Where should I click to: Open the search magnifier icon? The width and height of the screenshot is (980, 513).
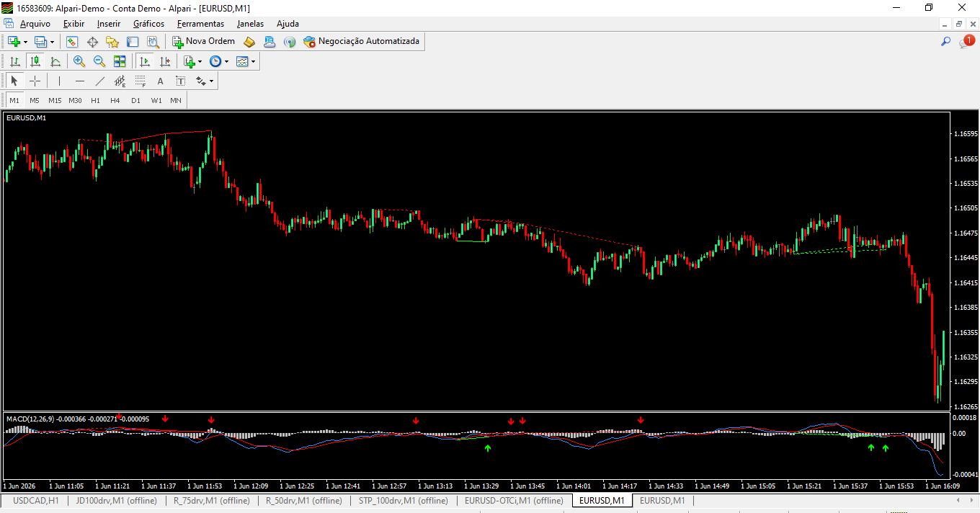tap(946, 42)
